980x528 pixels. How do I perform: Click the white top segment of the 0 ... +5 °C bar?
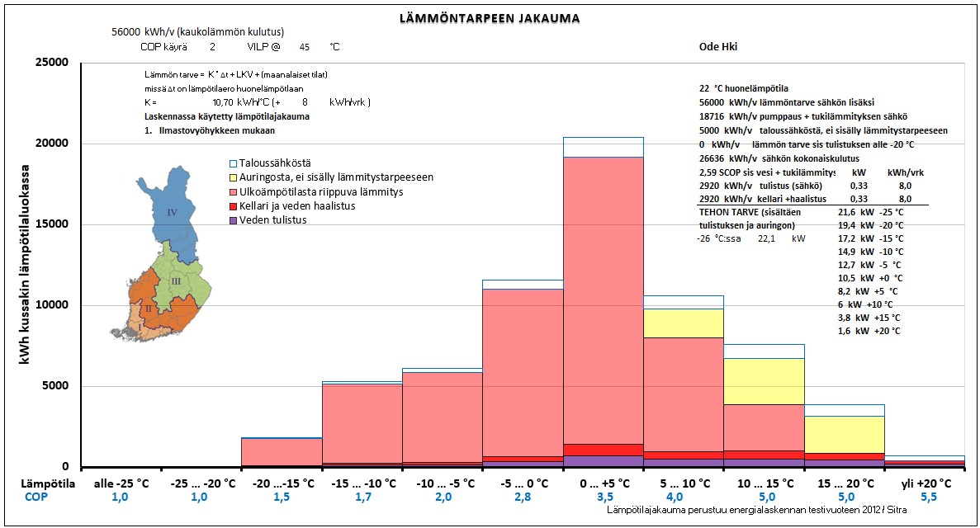pyautogui.click(x=604, y=148)
